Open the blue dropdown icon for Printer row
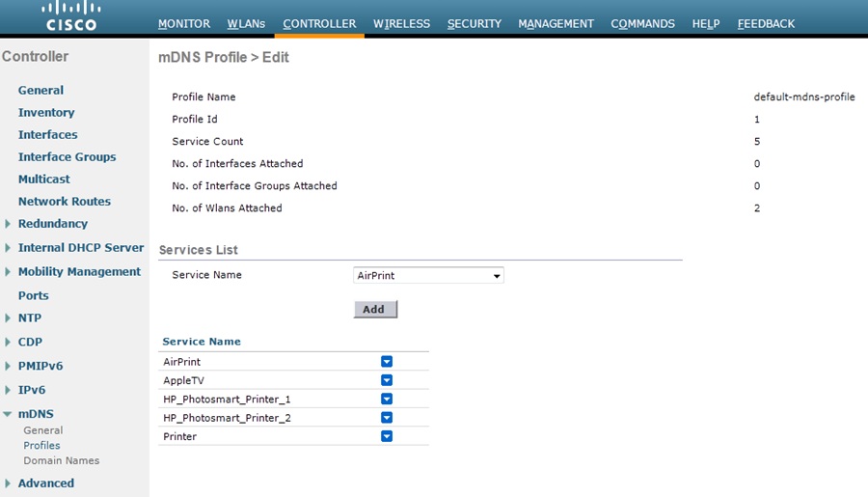868x497 pixels. [387, 436]
